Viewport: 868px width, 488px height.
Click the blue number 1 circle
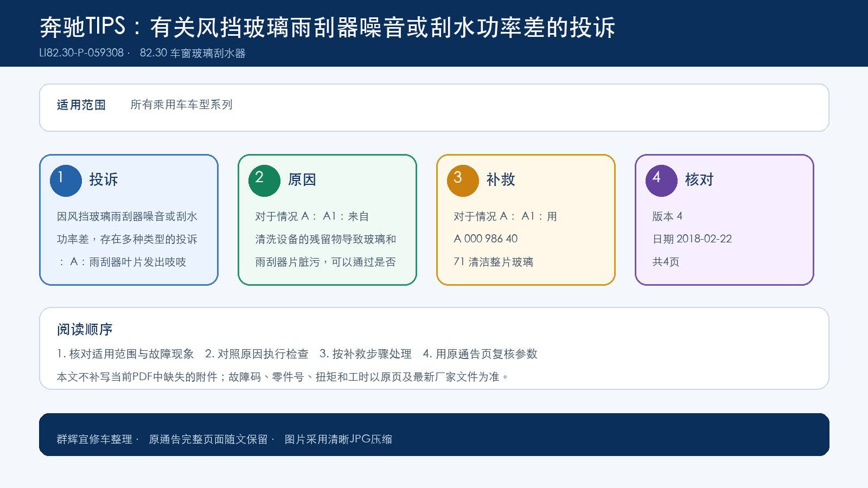(x=66, y=181)
